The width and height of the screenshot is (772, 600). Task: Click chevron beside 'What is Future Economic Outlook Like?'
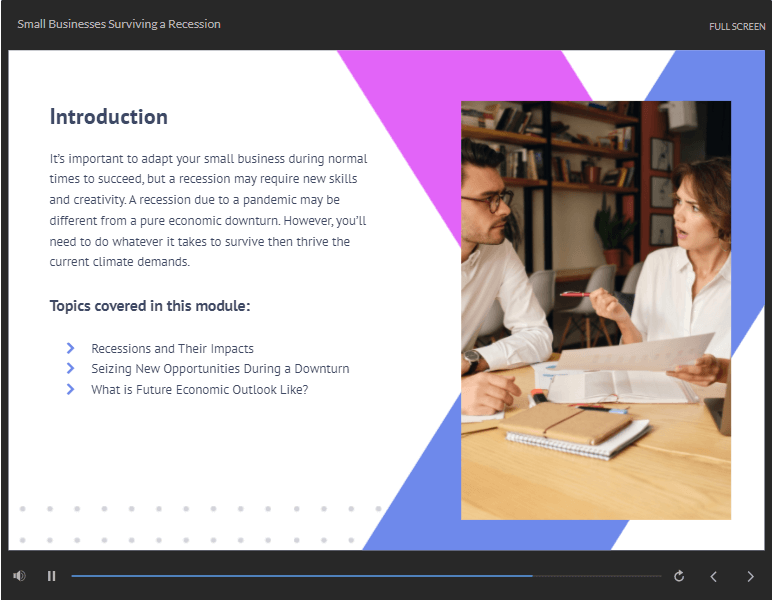[x=70, y=389]
